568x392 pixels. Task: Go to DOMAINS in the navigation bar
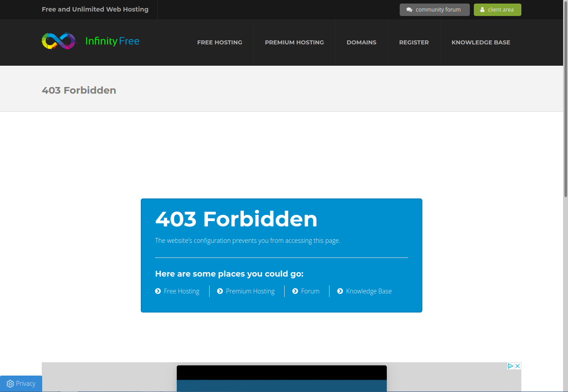point(361,43)
